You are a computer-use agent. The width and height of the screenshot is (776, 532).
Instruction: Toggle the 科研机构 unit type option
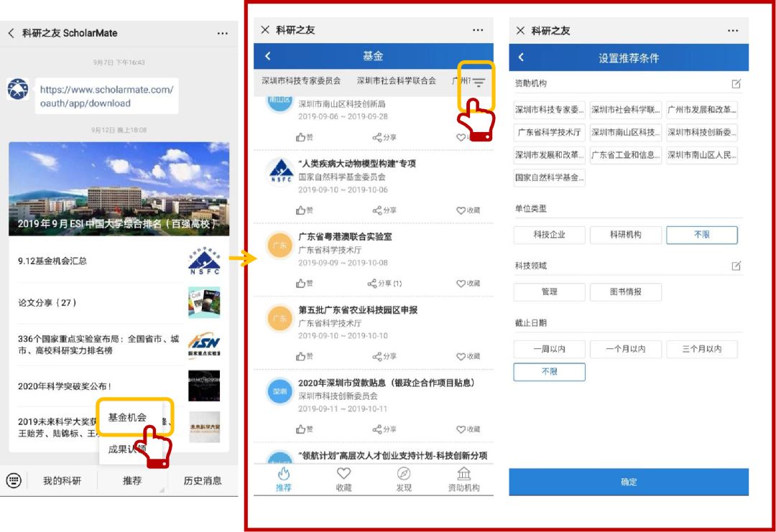pyautogui.click(x=625, y=235)
